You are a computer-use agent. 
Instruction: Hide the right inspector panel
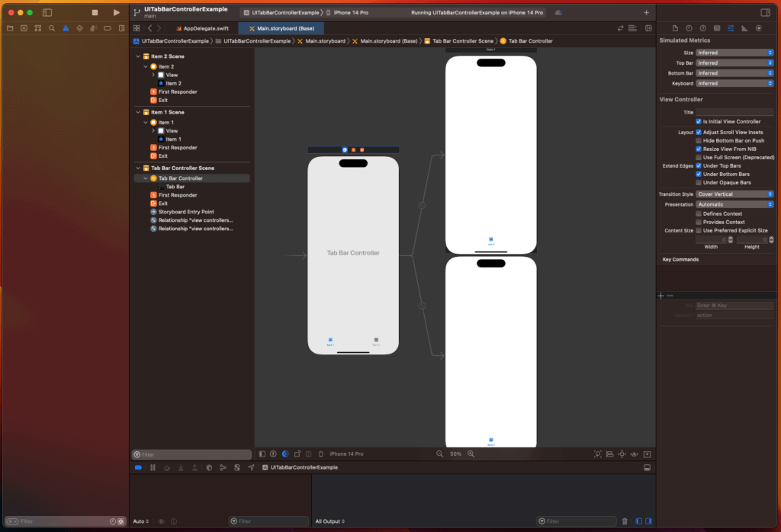pos(765,13)
